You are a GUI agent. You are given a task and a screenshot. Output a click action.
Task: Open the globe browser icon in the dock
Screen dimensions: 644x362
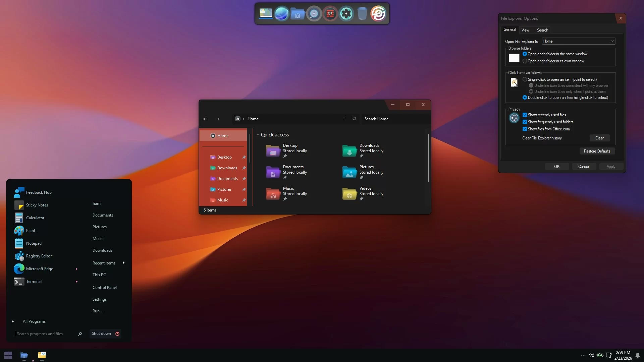281,14
